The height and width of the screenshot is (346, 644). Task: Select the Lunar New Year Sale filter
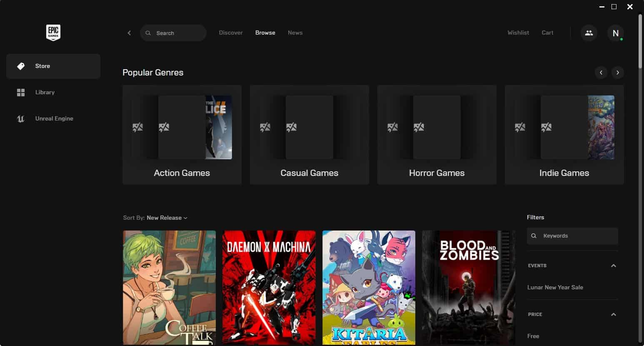(x=555, y=287)
